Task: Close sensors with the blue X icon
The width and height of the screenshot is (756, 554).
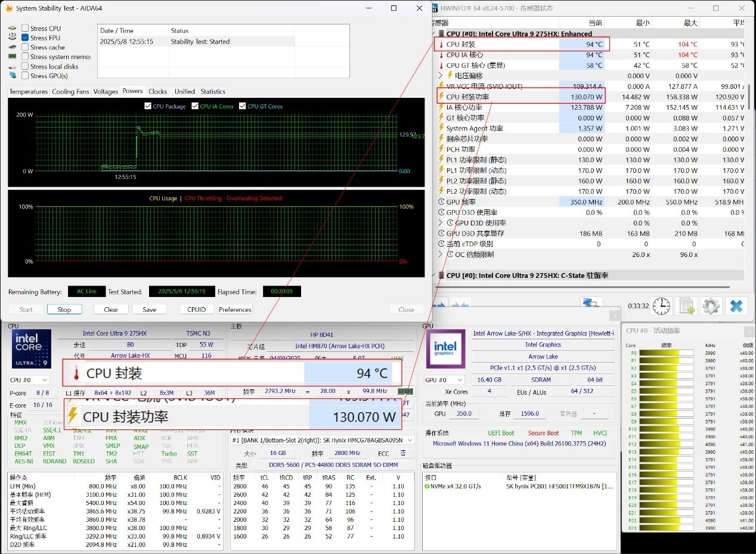Action: click(x=736, y=306)
